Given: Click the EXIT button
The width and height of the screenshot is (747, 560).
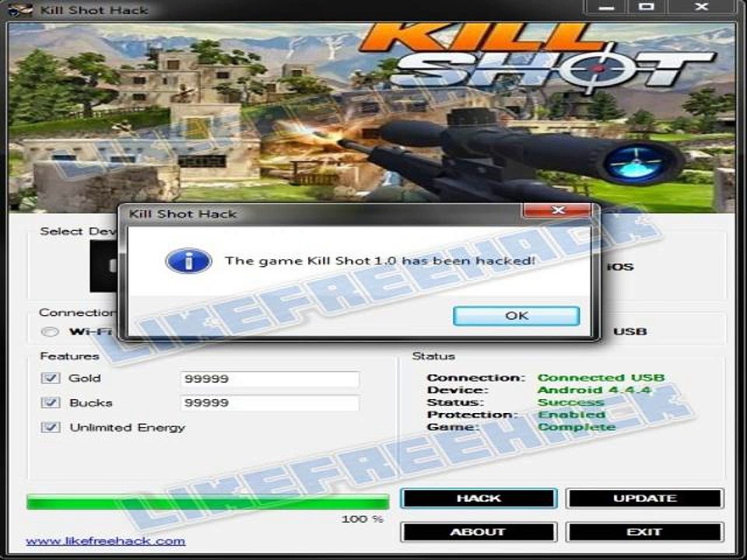Looking at the screenshot, I should click(644, 532).
